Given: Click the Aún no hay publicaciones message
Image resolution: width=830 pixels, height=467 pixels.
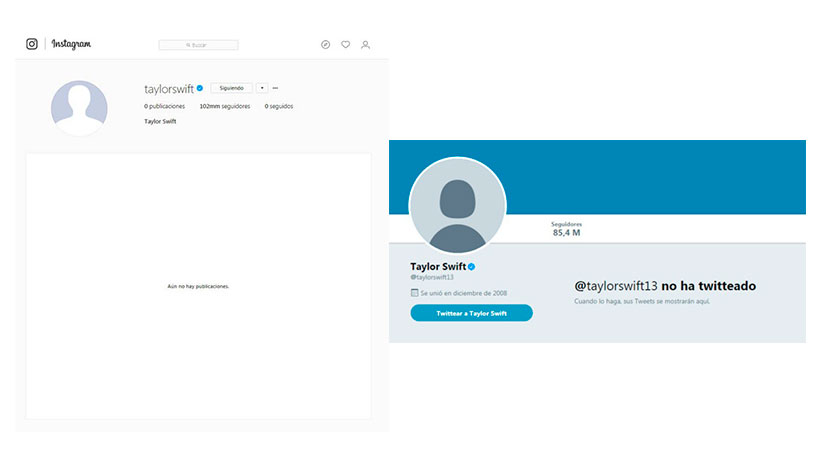Looking at the screenshot, I should tap(199, 286).
